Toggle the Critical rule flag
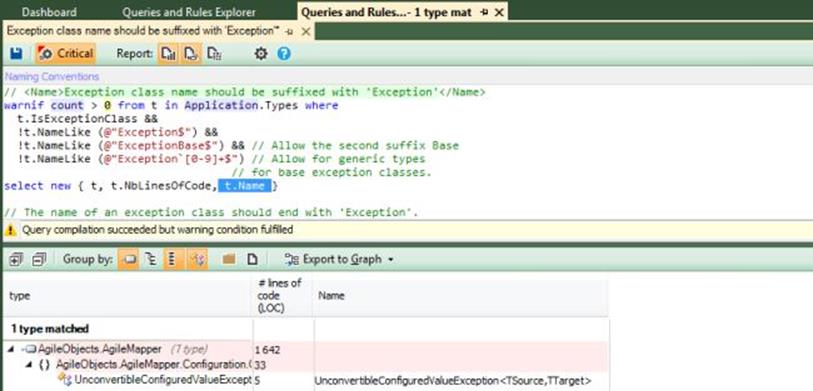The image size is (813, 391). 66,53
